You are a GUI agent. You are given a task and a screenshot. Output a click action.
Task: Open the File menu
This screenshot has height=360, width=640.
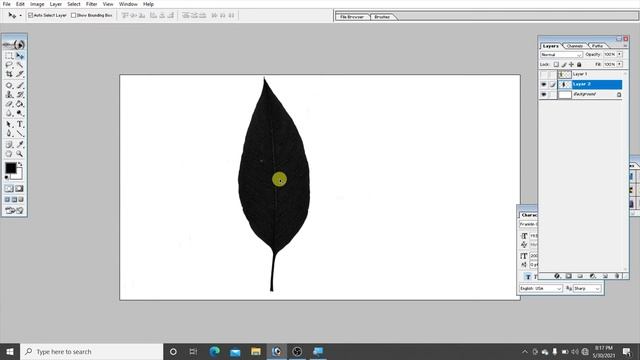7,4
